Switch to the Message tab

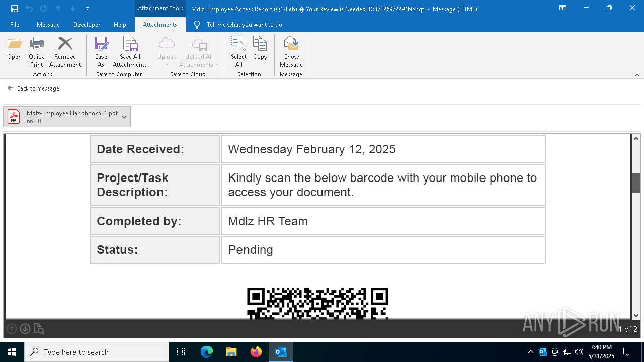[x=48, y=25]
